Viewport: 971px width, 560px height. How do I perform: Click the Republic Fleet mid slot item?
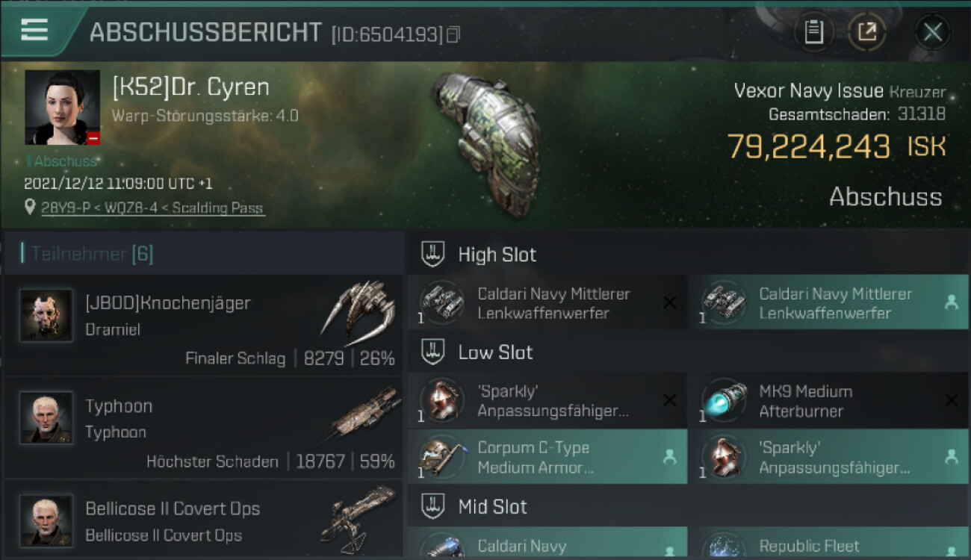[x=828, y=544]
